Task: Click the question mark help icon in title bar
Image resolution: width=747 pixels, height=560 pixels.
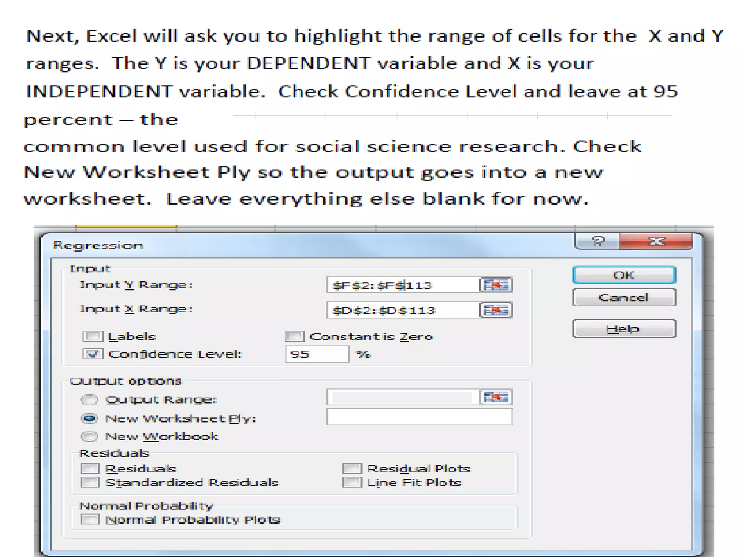Action: 597,241
